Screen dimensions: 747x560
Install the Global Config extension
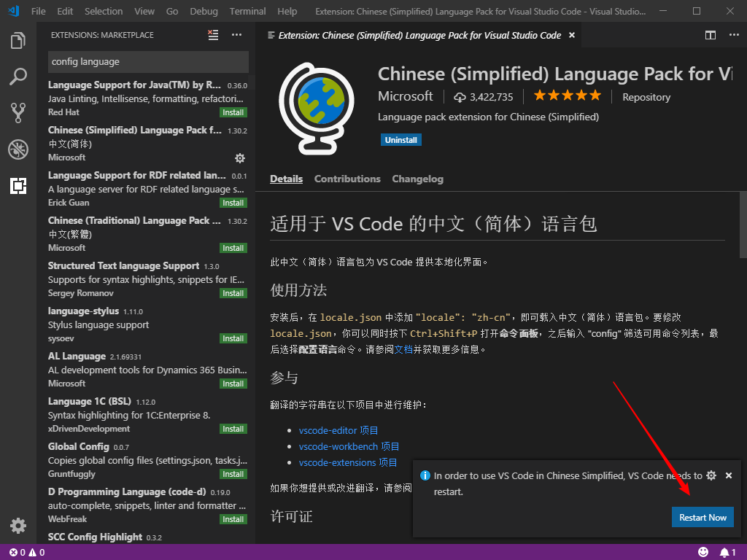pos(233,474)
